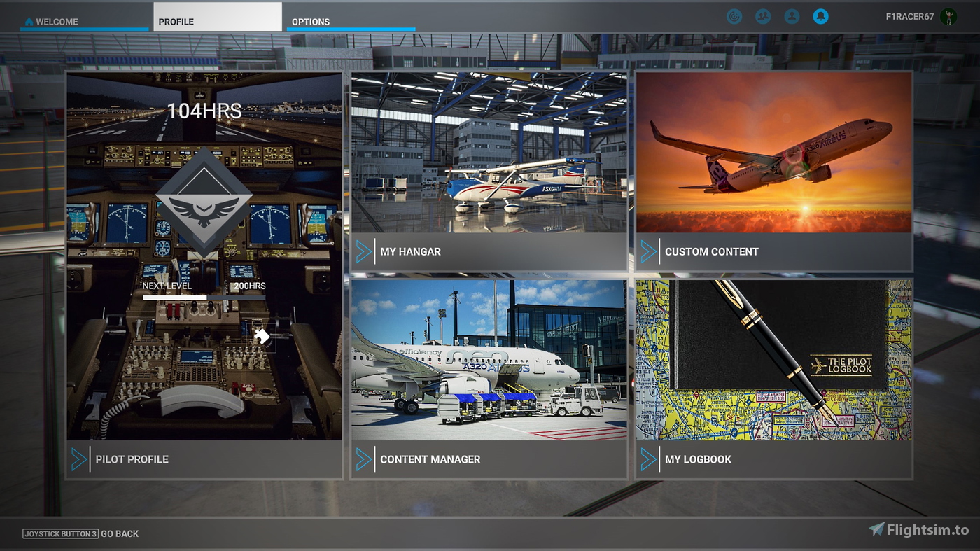Open the notifications bell icon
Image resolution: width=980 pixels, height=551 pixels.
pos(820,15)
